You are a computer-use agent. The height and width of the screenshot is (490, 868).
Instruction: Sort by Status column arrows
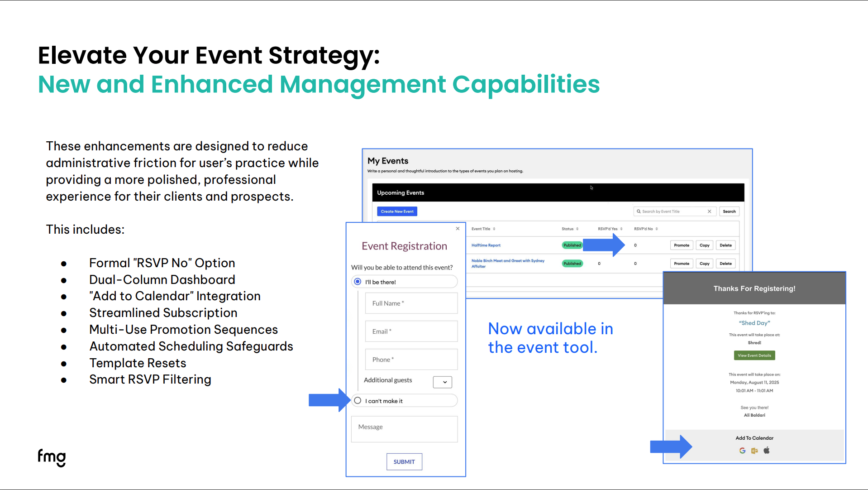[577, 229]
